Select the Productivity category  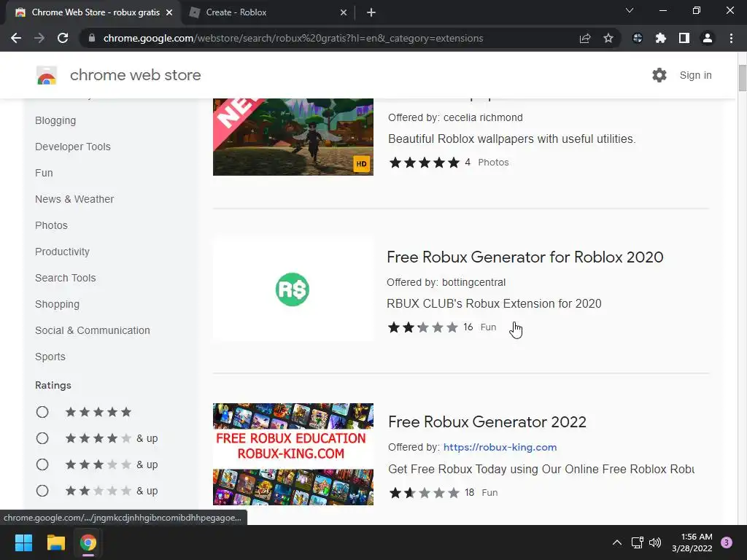tap(63, 252)
